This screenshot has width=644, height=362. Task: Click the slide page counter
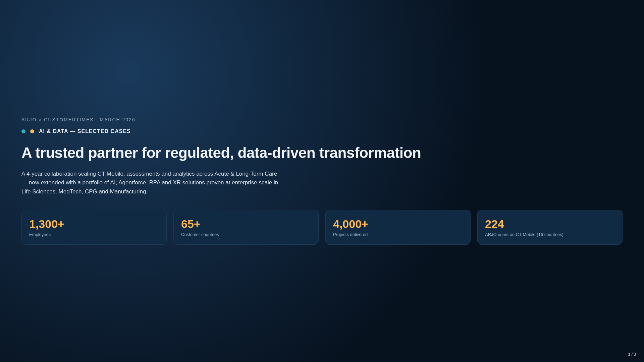[x=632, y=354]
